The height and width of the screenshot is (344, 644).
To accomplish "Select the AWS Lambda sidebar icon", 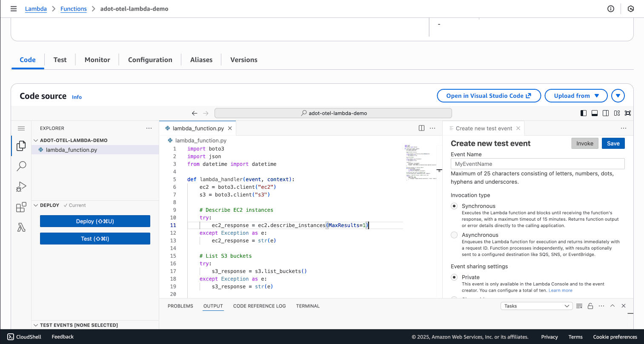I will pyautogui.click(x=21, y=227).
